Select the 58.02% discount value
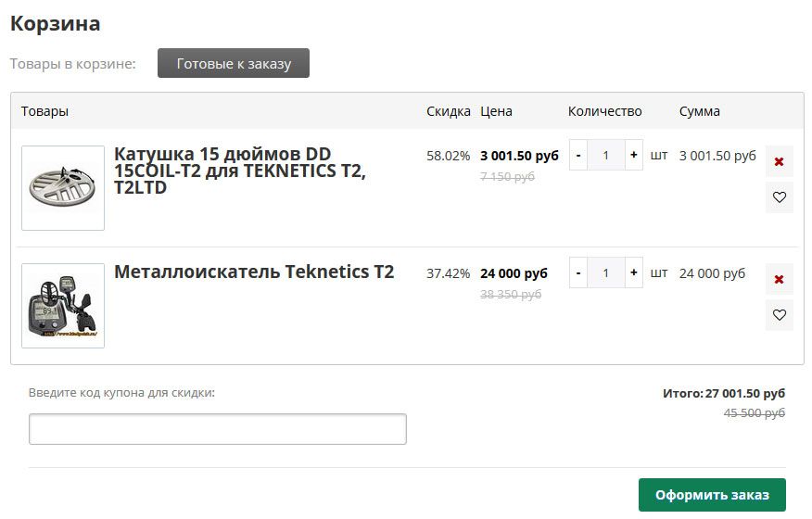 [x=448, y=156]
